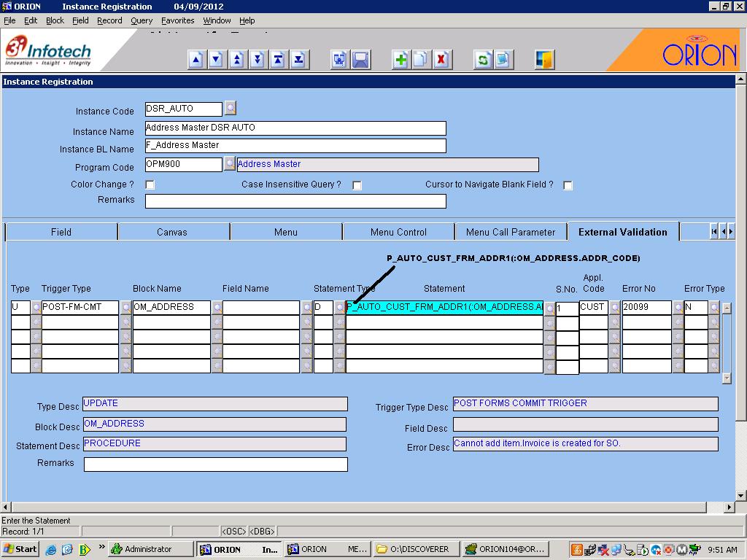Click the top Remarks input field
The height and width of the screenshot is (560, 747).
(x=295, y=201)
